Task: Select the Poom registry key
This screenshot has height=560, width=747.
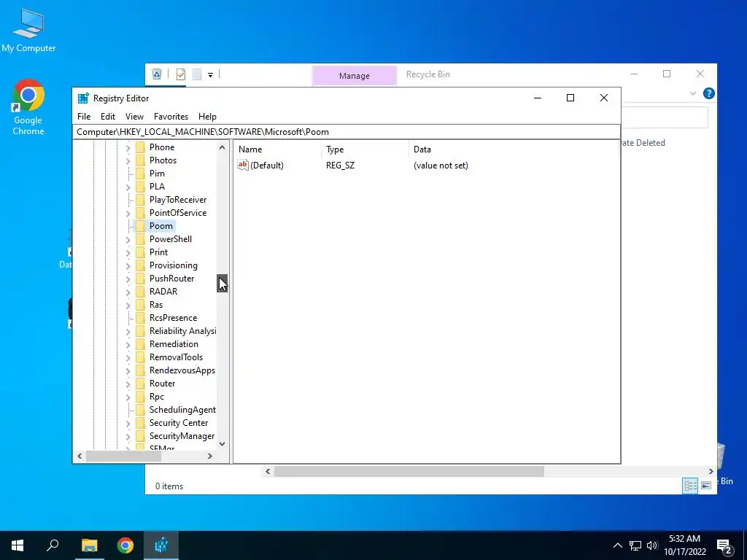Action: pyautogui.click(x=161, y=226)
